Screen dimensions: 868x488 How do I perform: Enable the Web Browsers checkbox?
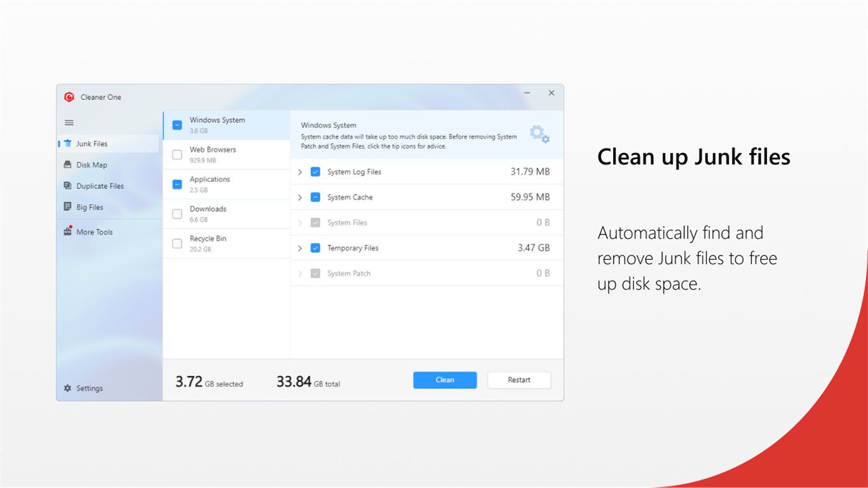point(176,154)
